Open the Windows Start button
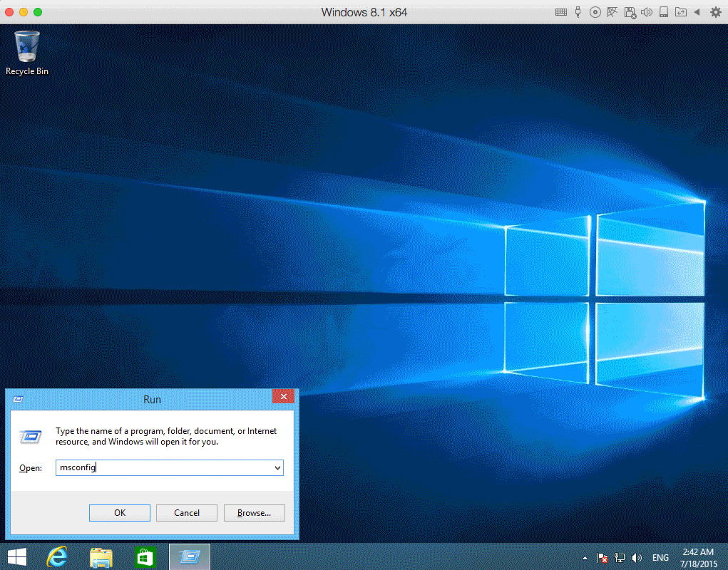This screenshot has height=570, width=728. (17, 557)
